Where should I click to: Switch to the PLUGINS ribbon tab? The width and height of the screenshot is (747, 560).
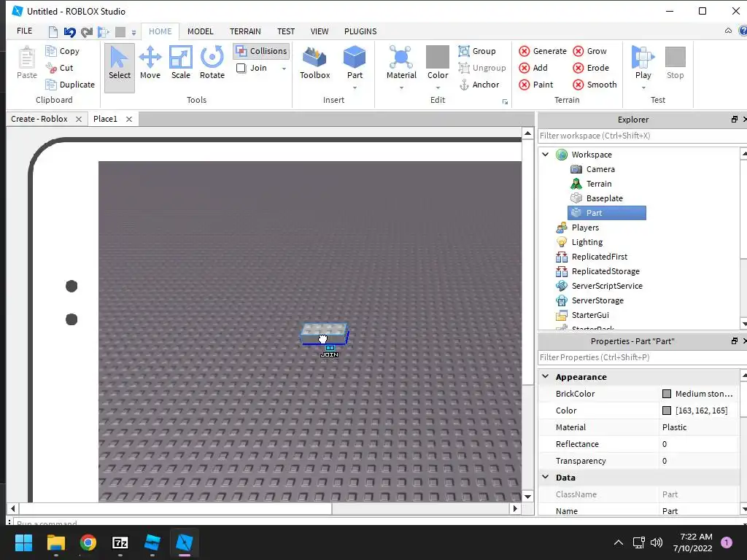(360, 31)
